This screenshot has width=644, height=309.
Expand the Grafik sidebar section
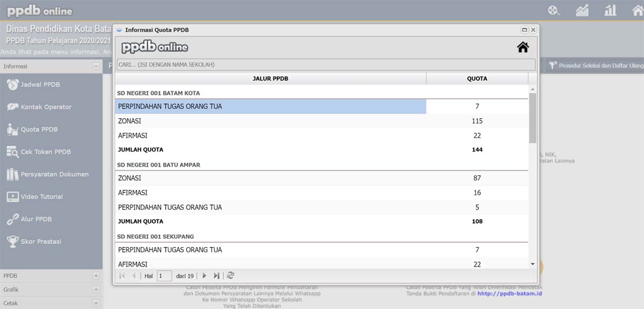tap(96, 290)
